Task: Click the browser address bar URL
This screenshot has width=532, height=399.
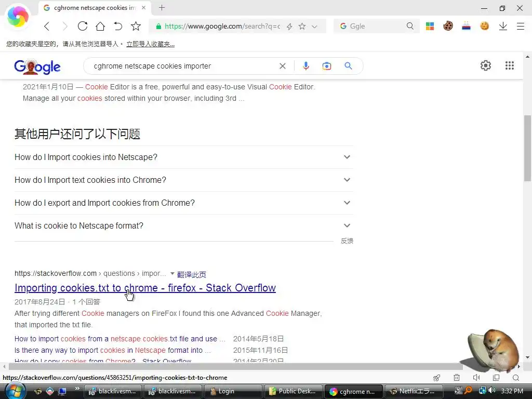Action: coord(222,26)
